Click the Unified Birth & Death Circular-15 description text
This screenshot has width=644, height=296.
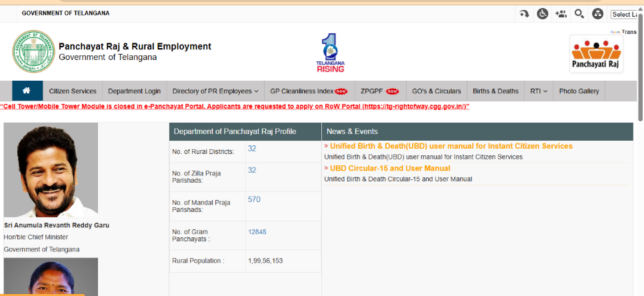398,179
